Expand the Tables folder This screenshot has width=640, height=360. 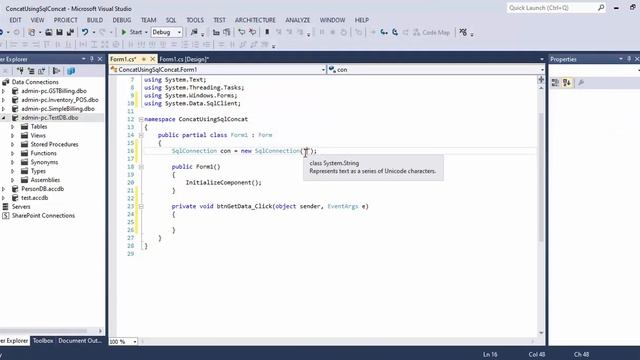coord(13,127)
